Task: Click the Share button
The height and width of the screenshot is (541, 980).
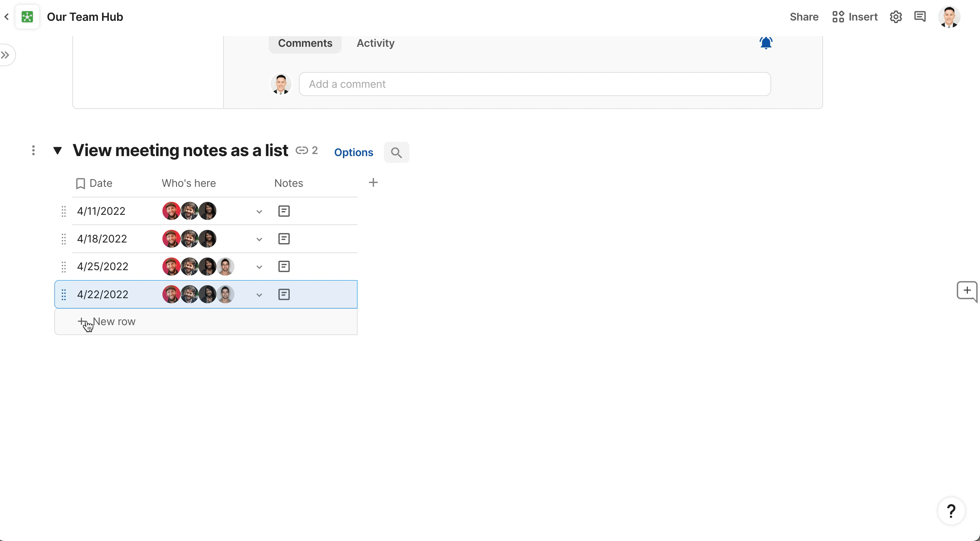Action: click(x=804, y=17)
